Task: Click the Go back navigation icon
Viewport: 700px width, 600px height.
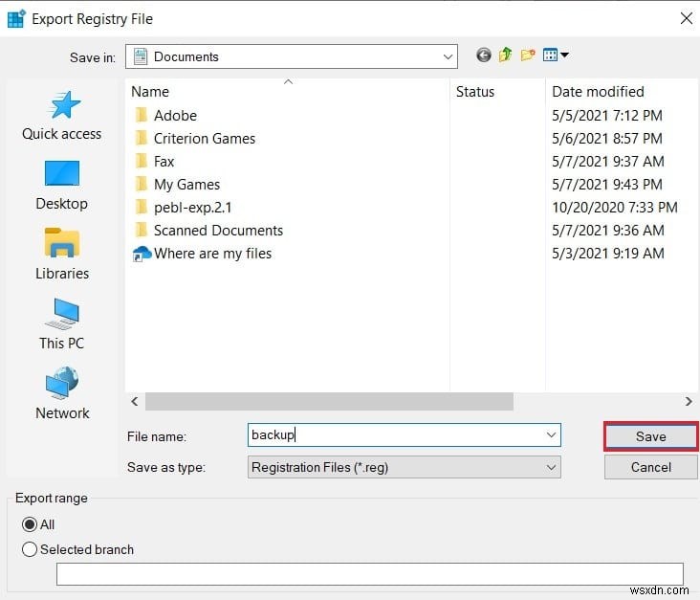Action: (x=484, y=55)
